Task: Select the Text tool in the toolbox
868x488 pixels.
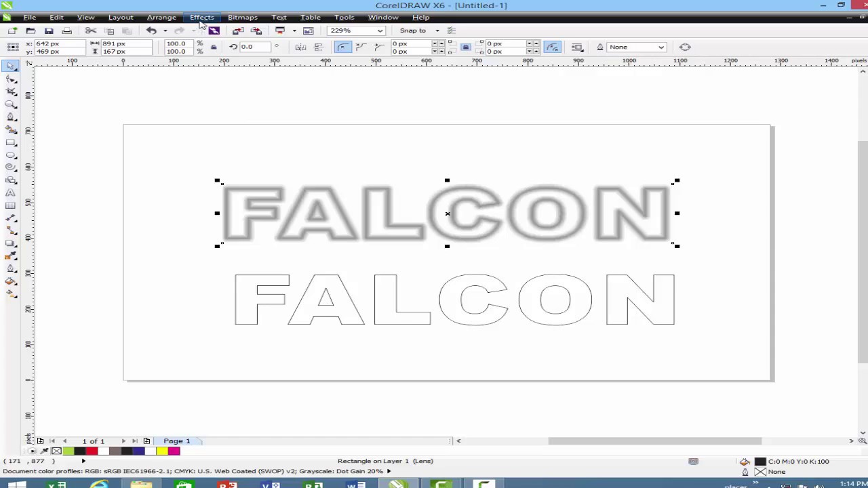Action: click(x=11, y=193)
